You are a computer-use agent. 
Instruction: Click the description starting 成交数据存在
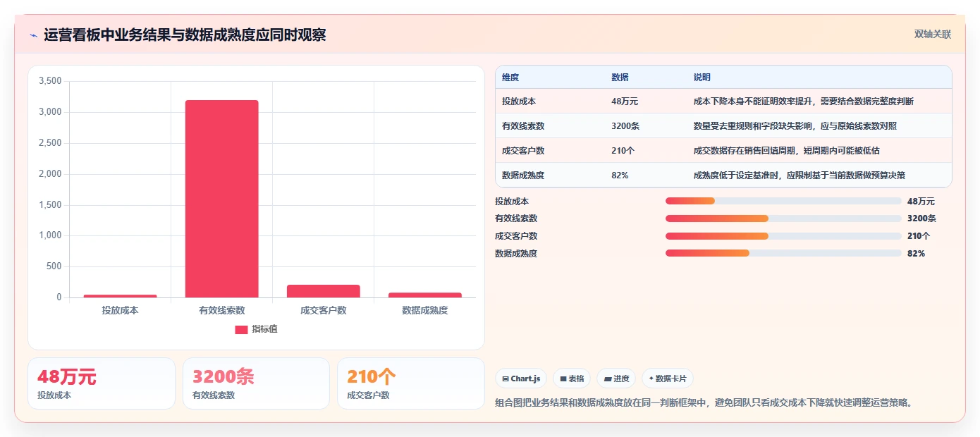pyautogui.click(x=787, y=151)
